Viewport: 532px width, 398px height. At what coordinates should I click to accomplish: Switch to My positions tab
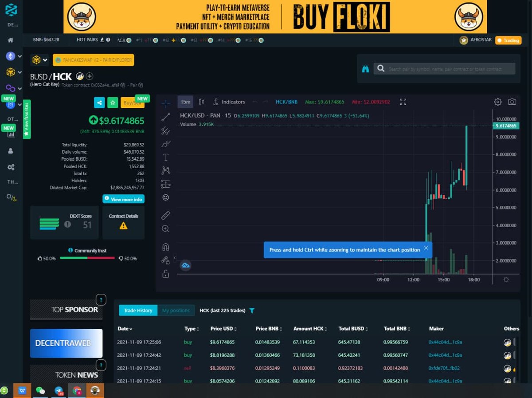tap(176, 311)
